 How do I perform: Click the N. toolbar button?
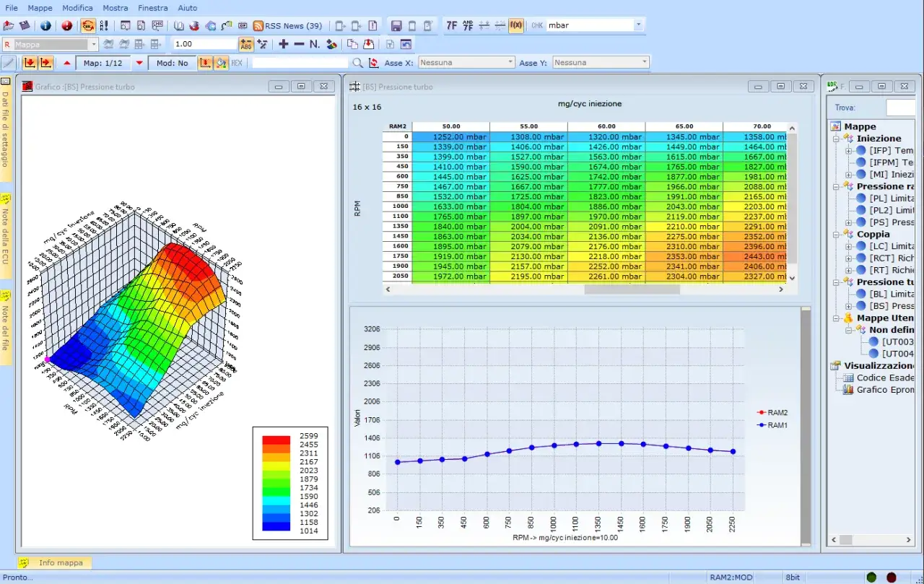pos(315,44)
